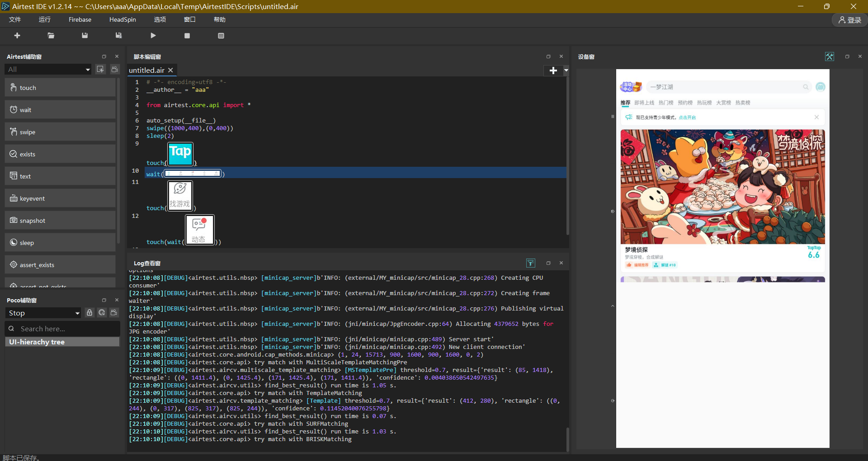Insert a swipe command
868x461 pixels.
60,132
